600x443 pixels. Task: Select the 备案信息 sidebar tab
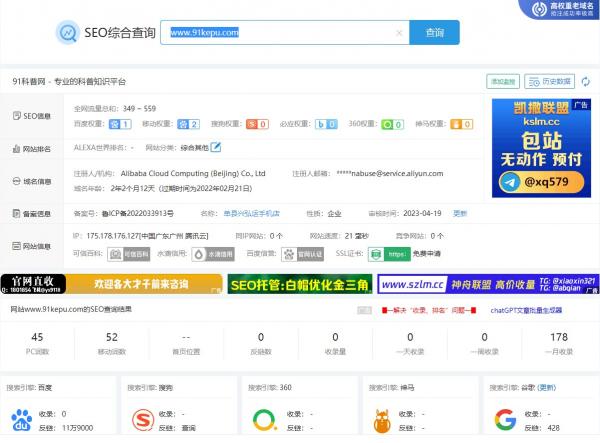[x=32, y=213]
